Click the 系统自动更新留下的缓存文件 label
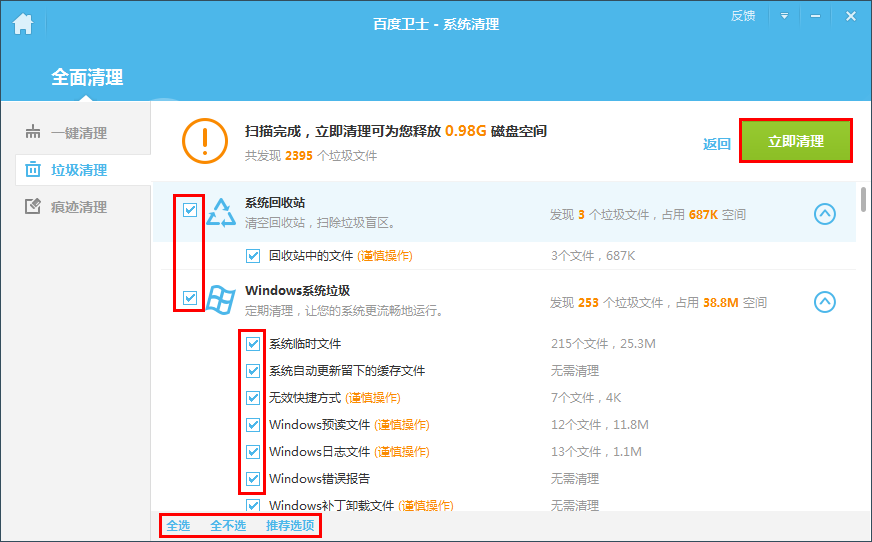Screen dimensions: 872x542 tap(347, 371)
